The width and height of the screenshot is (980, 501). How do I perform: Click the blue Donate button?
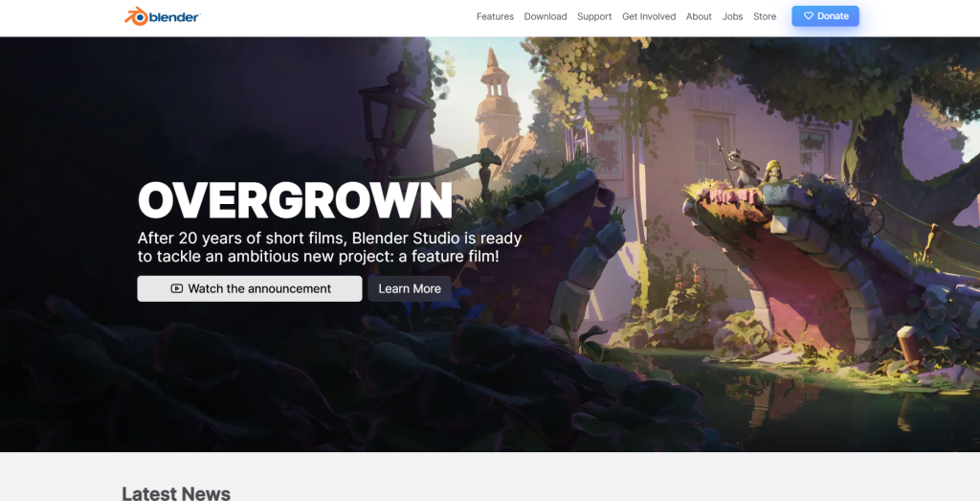point(825,16)
